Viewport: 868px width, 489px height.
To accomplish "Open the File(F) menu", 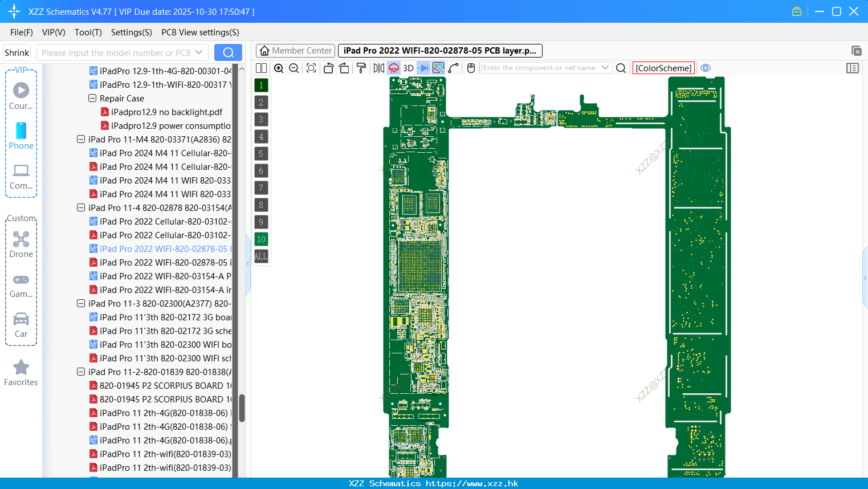I will click(22, 32).
